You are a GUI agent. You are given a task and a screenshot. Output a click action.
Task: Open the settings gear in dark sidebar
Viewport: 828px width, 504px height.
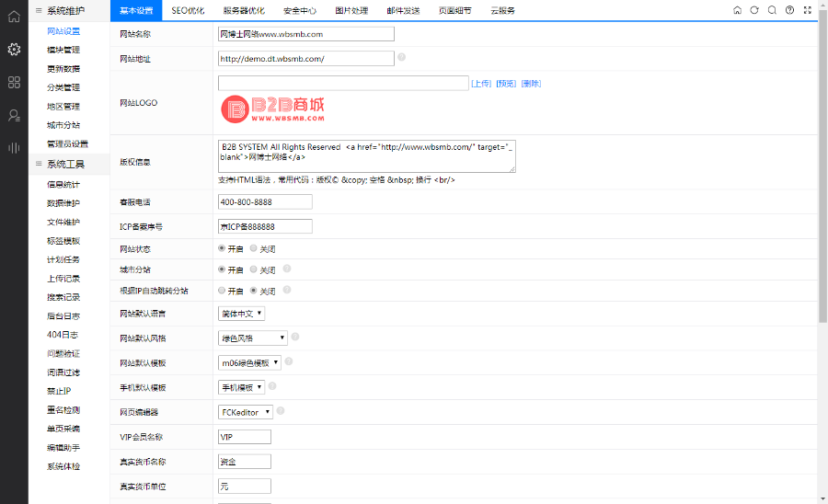click(14, 49)
